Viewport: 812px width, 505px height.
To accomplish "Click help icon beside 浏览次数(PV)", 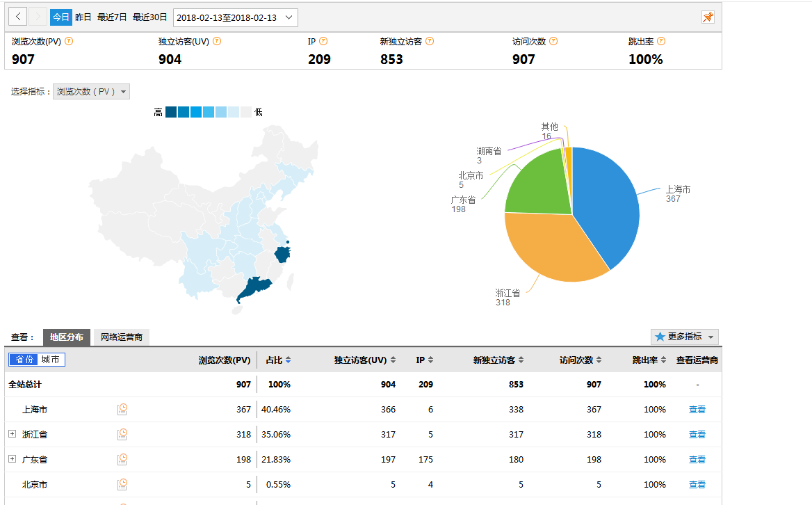I will click(69, 41).
